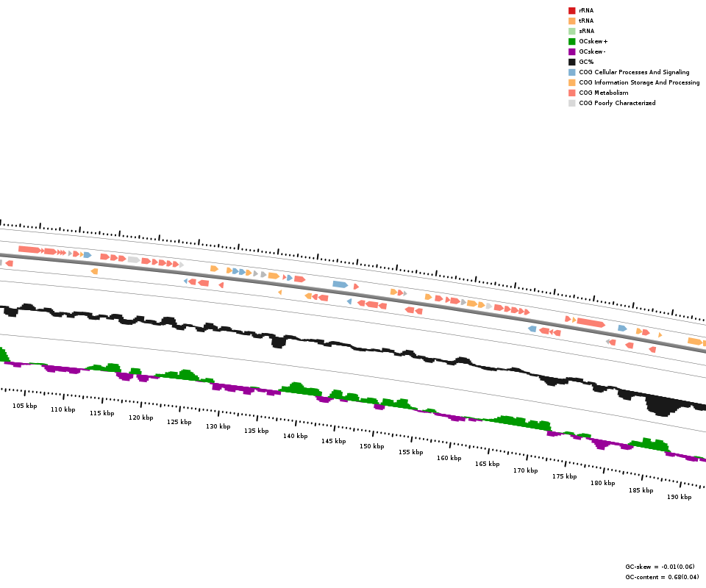Click the deepest black GC% trough near 185 kbp

pos(660,406)
